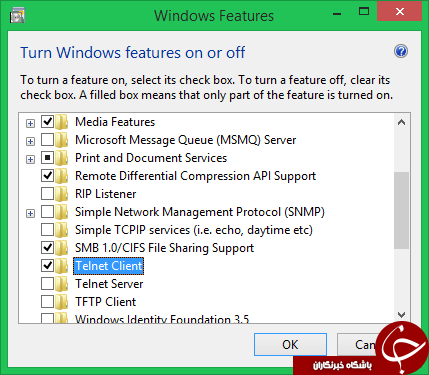This screenshot has width=429, height=375.
Task: Select Microsoft Message Queue (MSMQ) Server label
Action: [186, 140]
